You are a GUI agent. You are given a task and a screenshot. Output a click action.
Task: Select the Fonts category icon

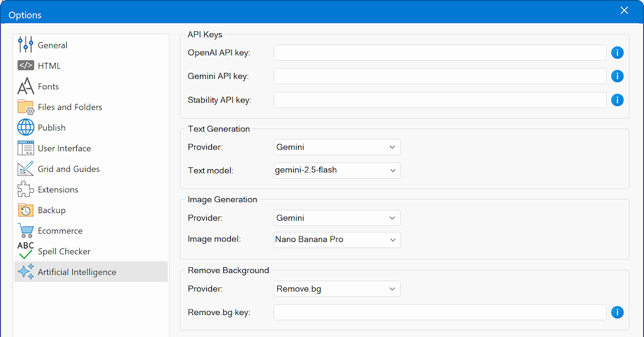pos(26,87)
